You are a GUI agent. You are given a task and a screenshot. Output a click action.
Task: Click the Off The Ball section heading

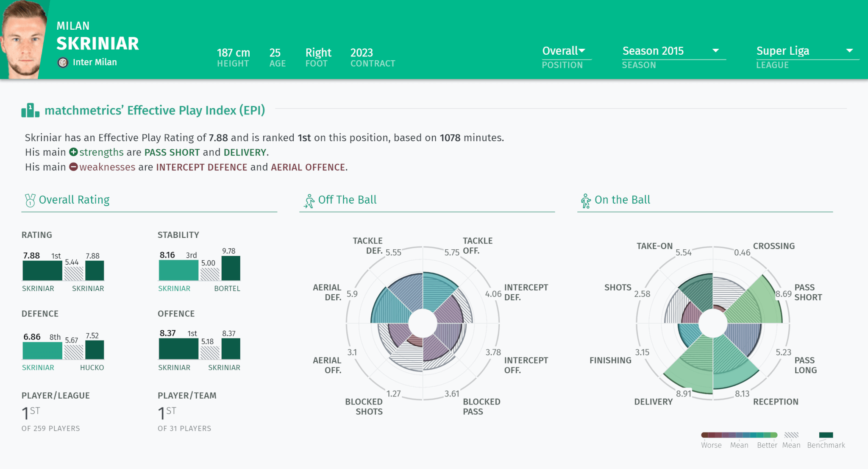pos(347,200)
